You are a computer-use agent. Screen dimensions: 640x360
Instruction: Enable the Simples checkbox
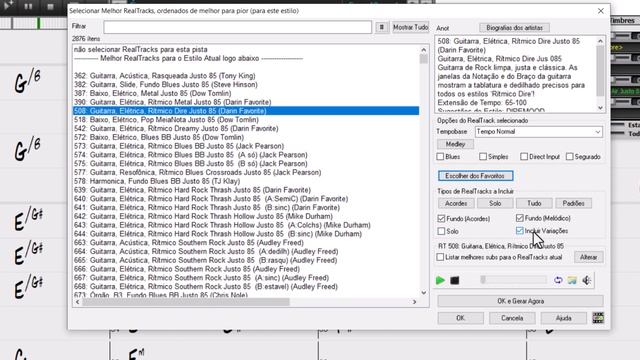[x=483, y=157]
